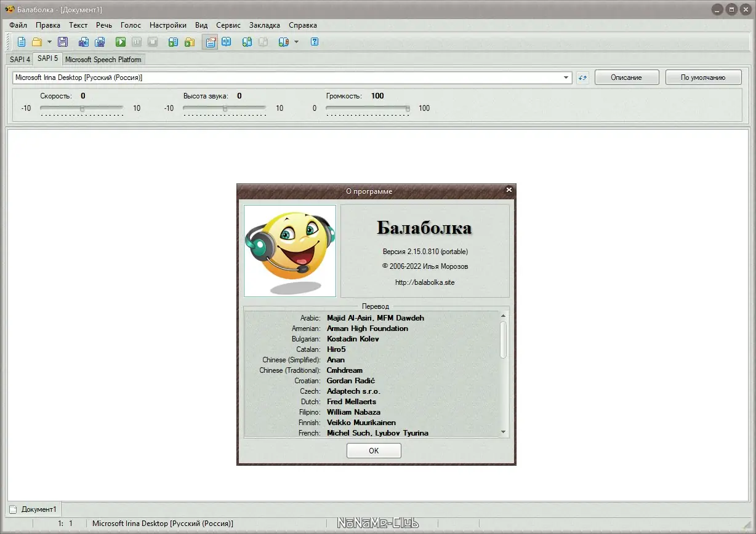Click the bookmarks book icon before the arrow
756x534 pixels.
click(x=283, y=42)
